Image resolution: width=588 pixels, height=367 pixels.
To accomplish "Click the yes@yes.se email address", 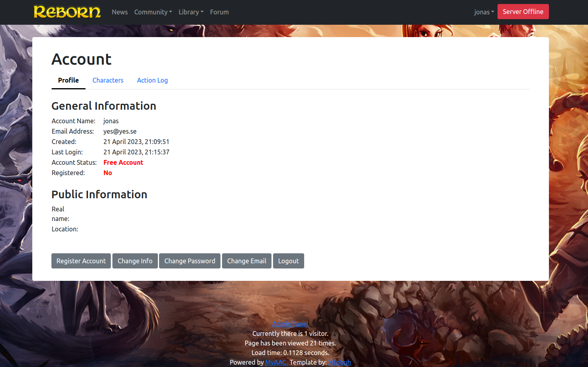I will (120, 131).
